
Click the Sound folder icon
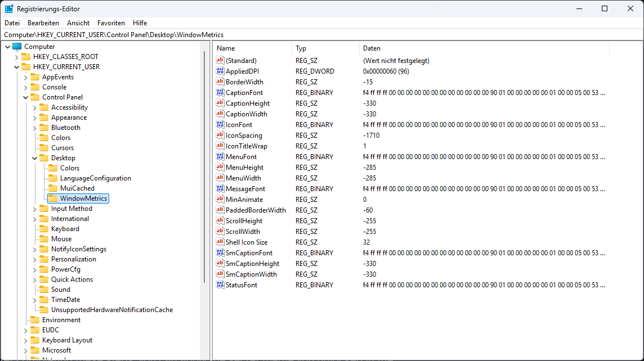(44, 289)
